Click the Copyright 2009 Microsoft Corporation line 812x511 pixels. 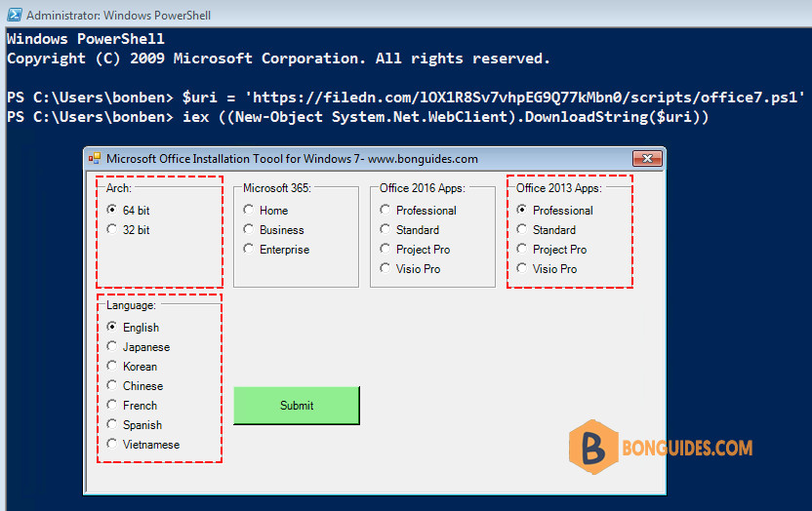[x=278, y=59]
